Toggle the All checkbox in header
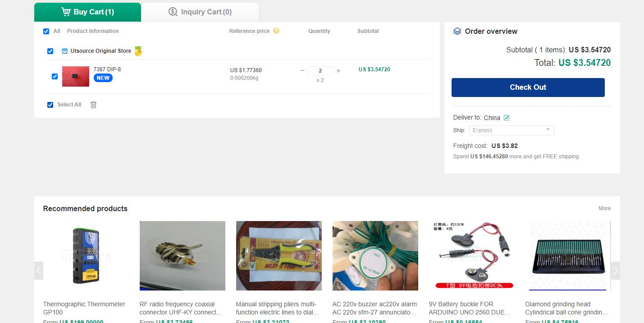 [x=46, y=31]
